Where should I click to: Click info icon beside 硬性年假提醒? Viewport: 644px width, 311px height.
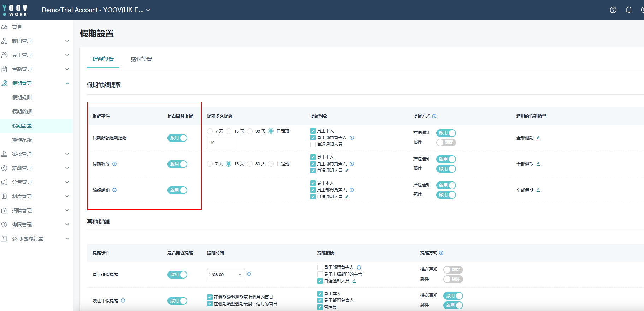(x=123, y=300)
